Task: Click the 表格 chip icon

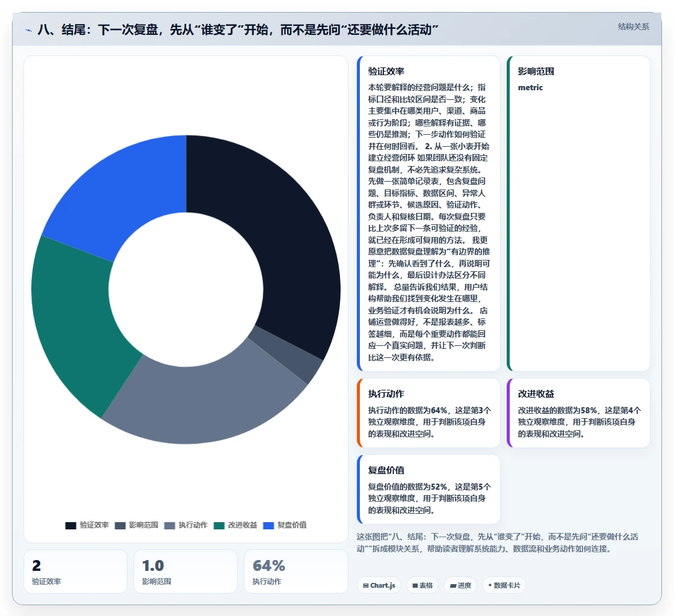Action: point(415,585)
